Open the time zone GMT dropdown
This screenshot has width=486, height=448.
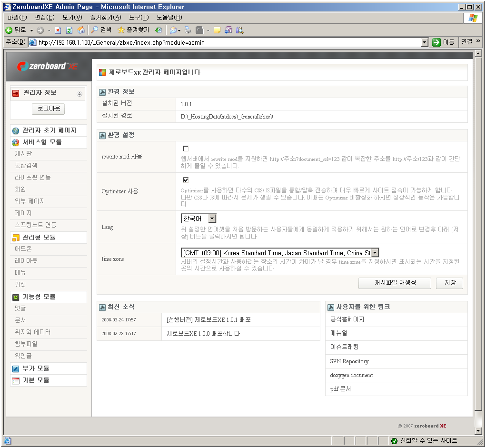click(280, 253)
